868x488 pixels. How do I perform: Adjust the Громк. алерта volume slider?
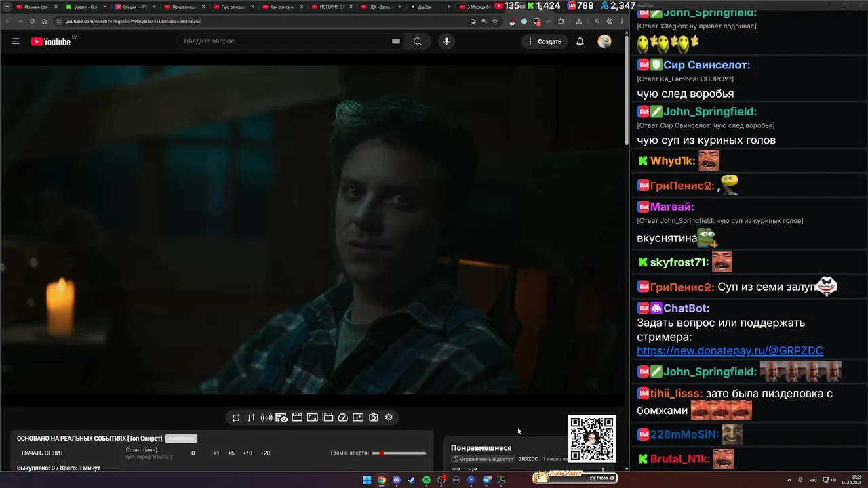coord(399,453)
